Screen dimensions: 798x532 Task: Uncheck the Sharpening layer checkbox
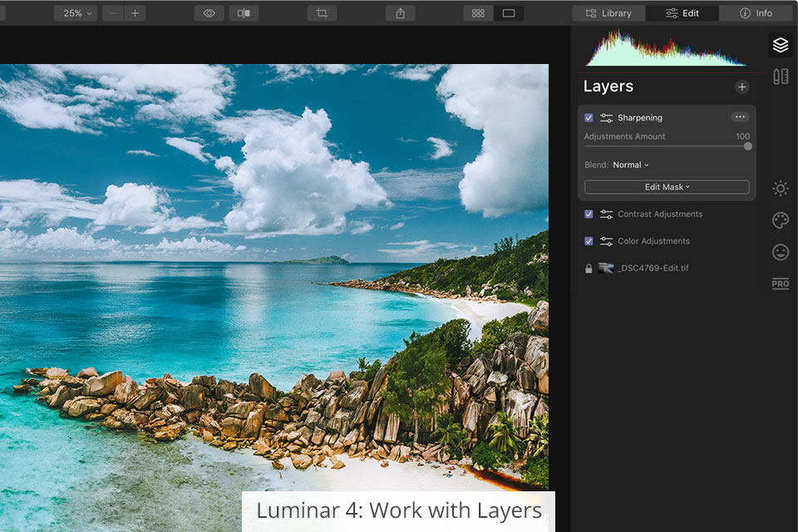coord(589,118)
